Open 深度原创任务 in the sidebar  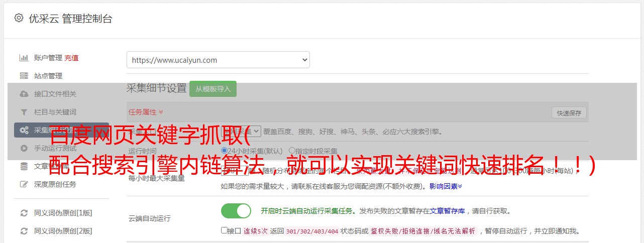(x=55, y=184)
